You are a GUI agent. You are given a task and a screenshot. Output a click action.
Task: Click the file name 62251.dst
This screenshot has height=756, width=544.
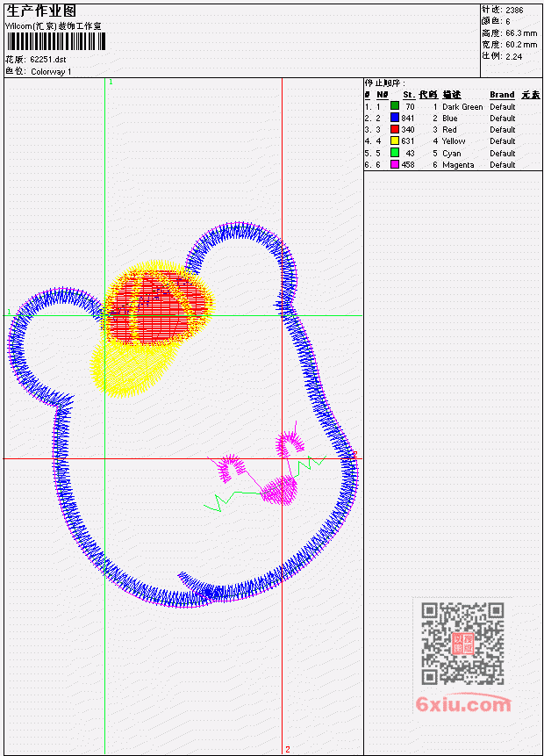47,60
